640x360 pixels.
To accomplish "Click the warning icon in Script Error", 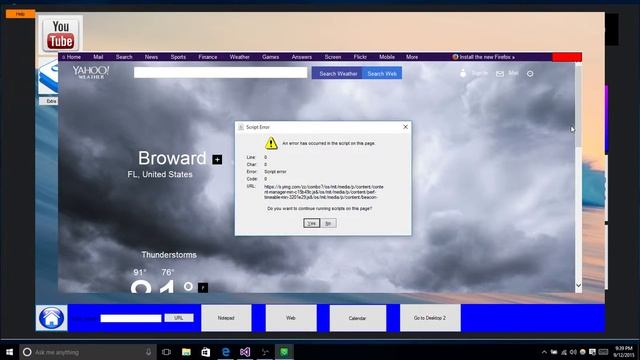I will pyautogui.click(x=271, y=143).
